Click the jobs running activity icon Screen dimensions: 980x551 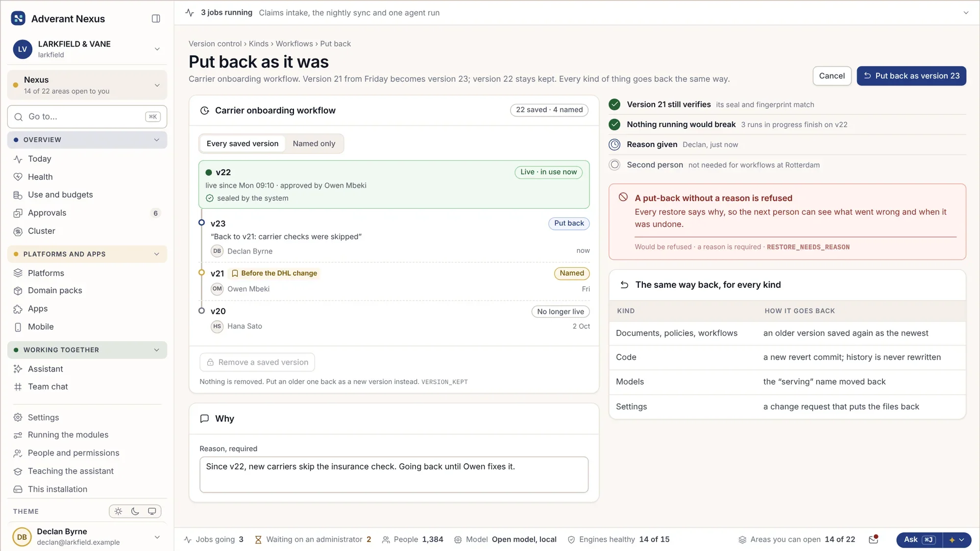190,13
